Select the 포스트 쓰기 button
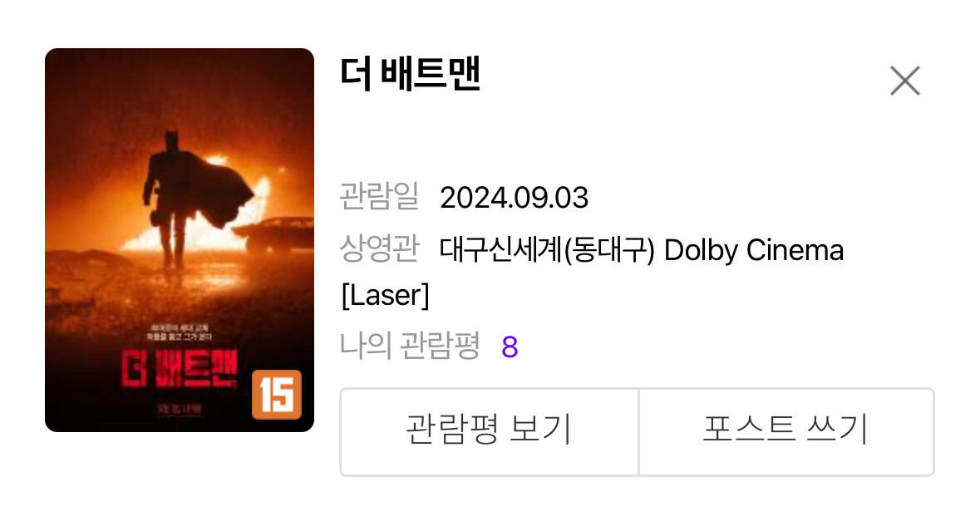980x521 pixels. (x=786, y=431)
